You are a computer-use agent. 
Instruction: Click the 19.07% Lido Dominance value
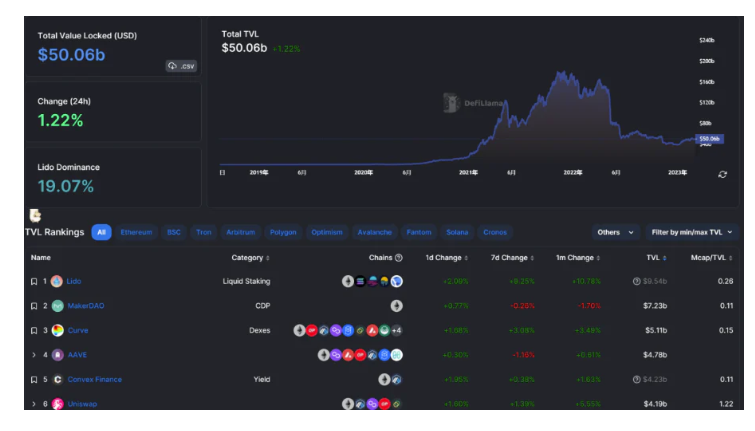click(66, 186)
